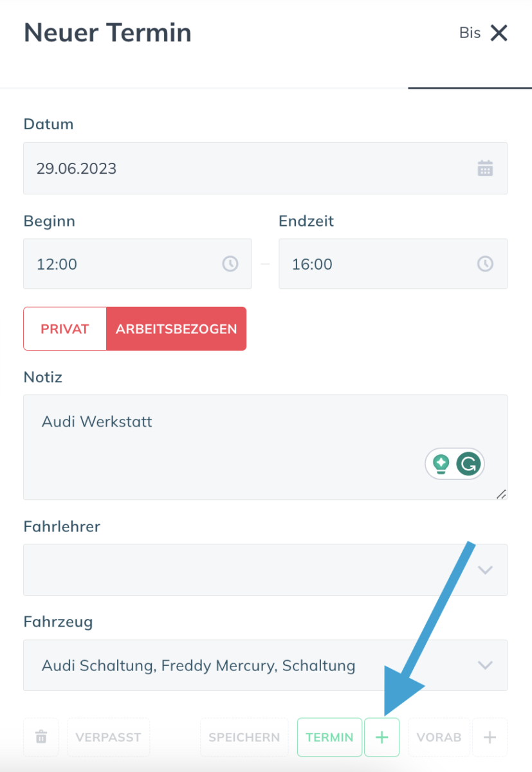Screen dimensions: 532x772
Task: Click the green plus next to TERMIN
Action: point(381,737)
